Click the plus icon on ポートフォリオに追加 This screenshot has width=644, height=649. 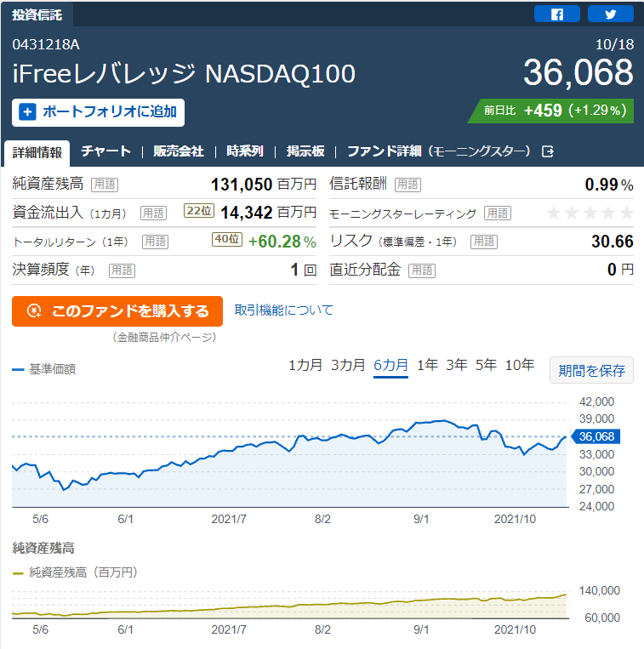(x=27, y=111)
